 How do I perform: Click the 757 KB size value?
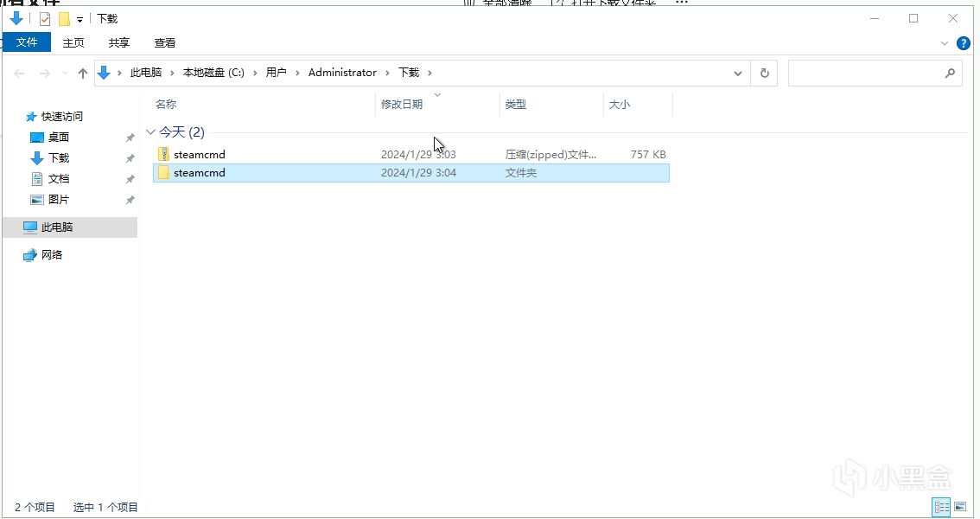648,155
